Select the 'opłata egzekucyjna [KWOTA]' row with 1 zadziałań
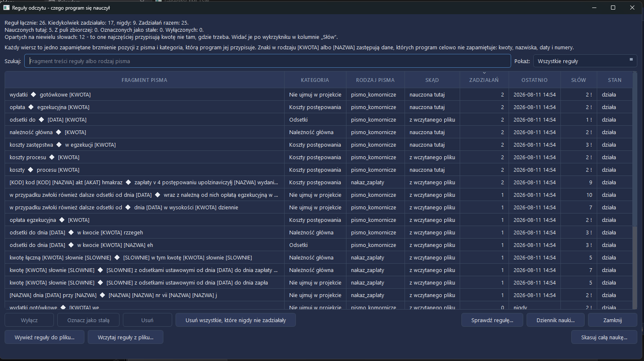Screen dimensions: 644x361 tap(319, 220)
